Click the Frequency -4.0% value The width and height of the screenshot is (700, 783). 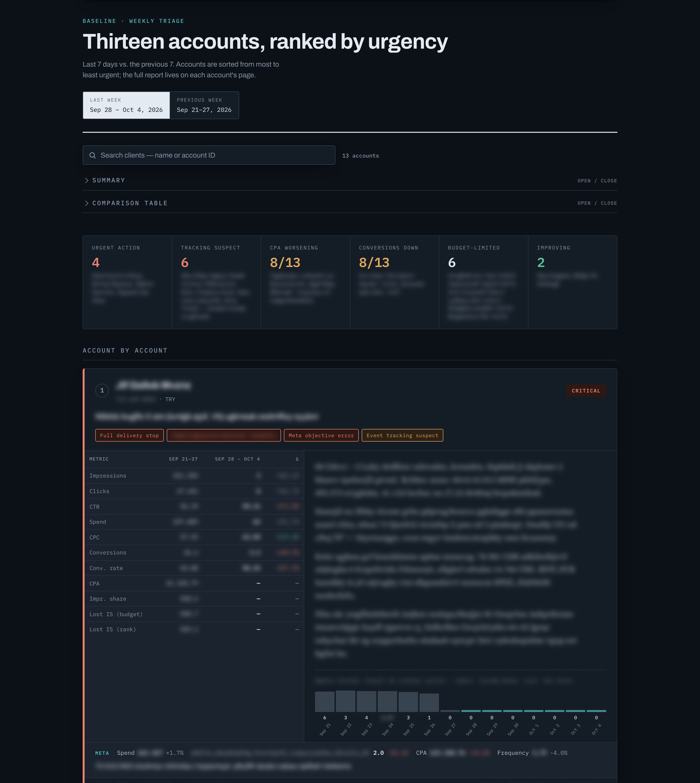559,753
